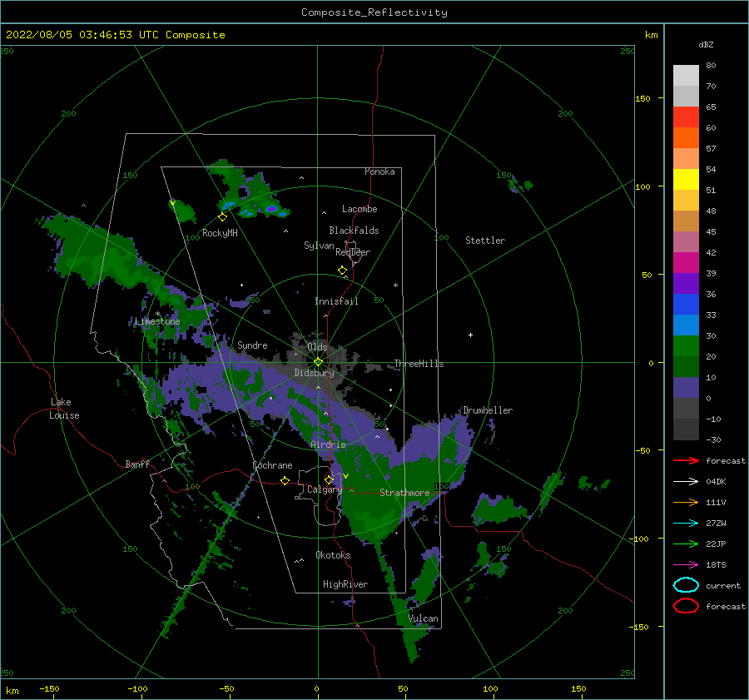Select the RockyMH label
Screen dimensions: 749x700
[220, 233]
